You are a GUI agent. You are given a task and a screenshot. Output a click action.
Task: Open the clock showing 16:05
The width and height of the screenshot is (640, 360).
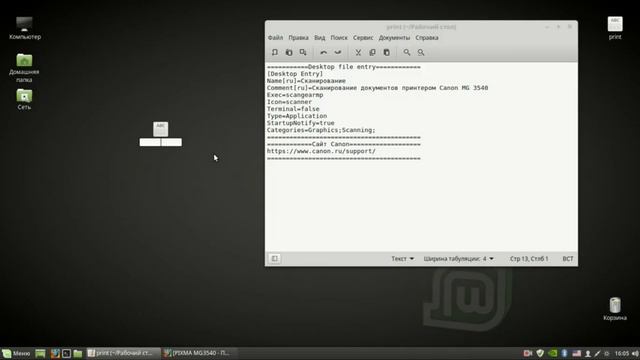(622, 353)
